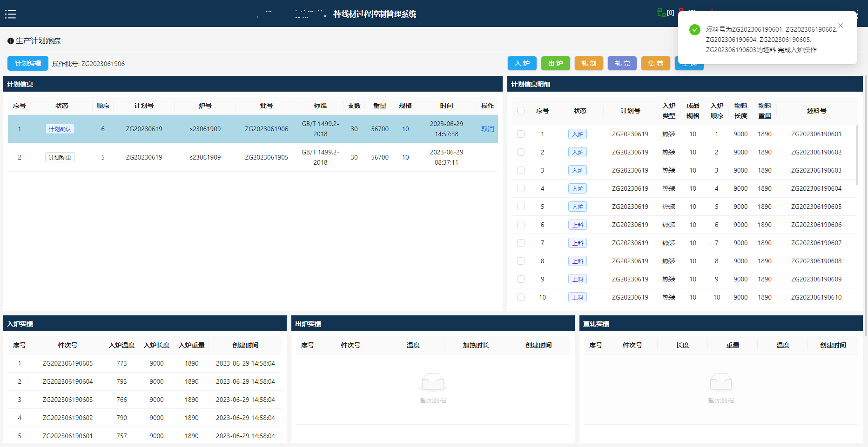Click the 加热时长 column header in 出炉实绩
This screenshot has height=447, width=868.
click(476, 345)
